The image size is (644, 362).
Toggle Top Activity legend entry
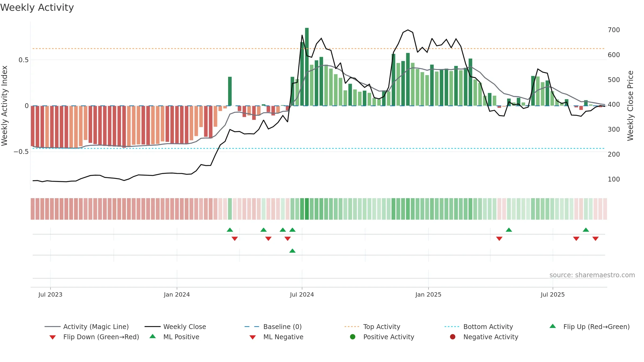(x=372, y=327)
